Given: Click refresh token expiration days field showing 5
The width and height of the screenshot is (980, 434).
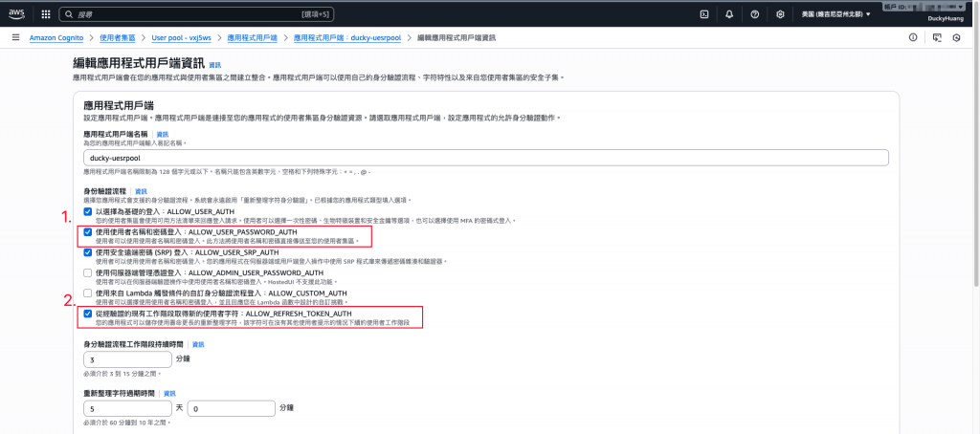Looking at the screenshot, I should [x=127, y=408].
